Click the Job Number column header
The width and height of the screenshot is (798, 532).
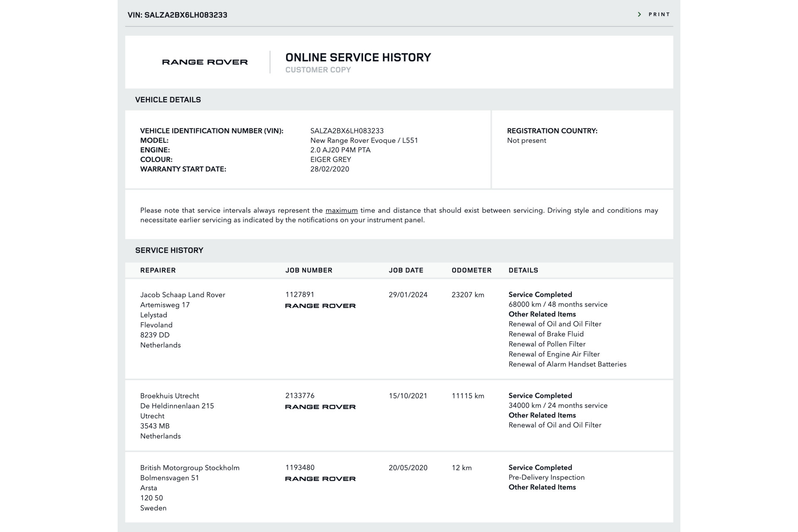[308, 270]
